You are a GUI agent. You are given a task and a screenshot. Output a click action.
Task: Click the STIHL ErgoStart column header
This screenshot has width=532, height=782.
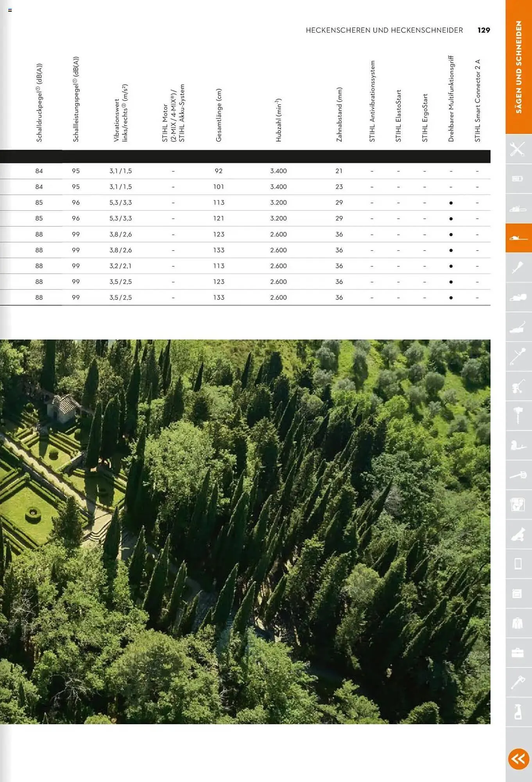pyautogui.click(x=425, y=118)
